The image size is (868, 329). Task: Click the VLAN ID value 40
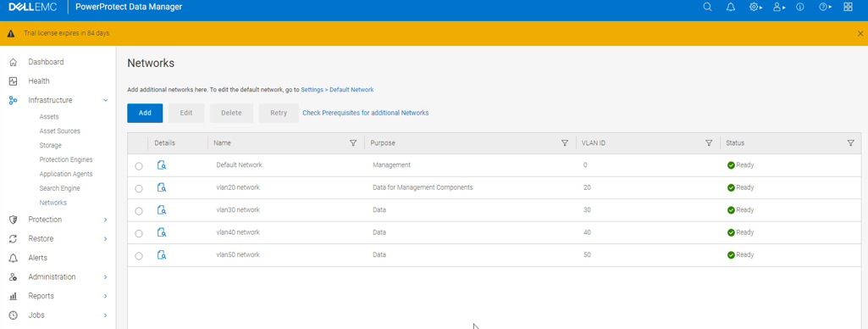pyautogui.click(x=587, y=232)
